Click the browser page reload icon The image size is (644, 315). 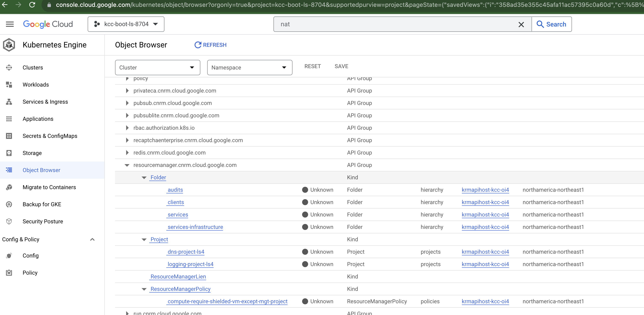click(32, 5)
